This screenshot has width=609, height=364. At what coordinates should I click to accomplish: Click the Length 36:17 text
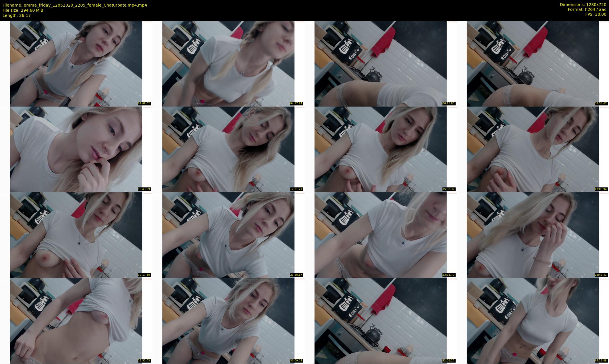tap(17, 15)
